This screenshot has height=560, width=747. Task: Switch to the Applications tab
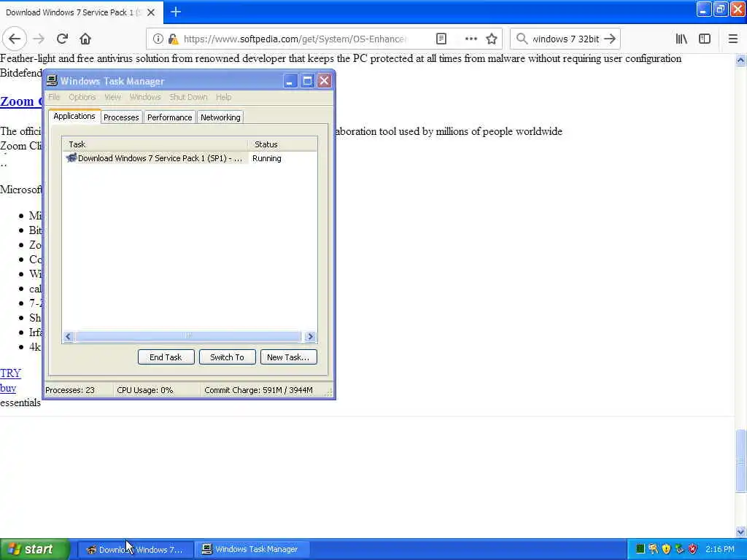[74, 116]
